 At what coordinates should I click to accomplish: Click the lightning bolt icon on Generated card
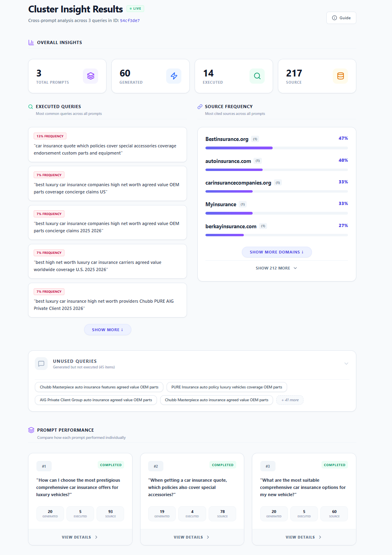(174, 76)
